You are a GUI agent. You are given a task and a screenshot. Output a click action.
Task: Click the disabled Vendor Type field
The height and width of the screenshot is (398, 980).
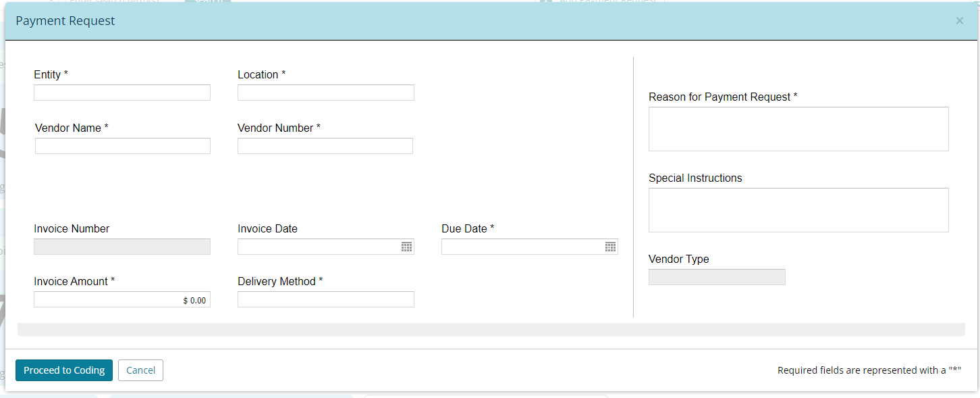(x=717, y=277)
